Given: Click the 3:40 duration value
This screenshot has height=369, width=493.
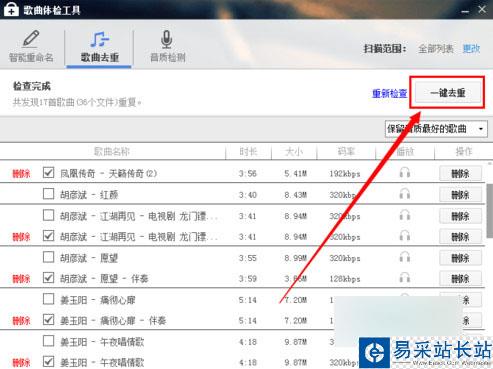Looking at the screenshot, I should [248, 194].
